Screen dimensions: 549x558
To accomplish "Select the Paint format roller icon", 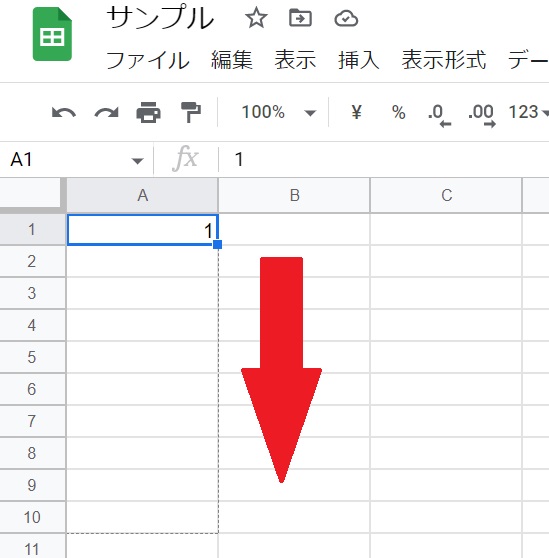I will tap(191, 112).
